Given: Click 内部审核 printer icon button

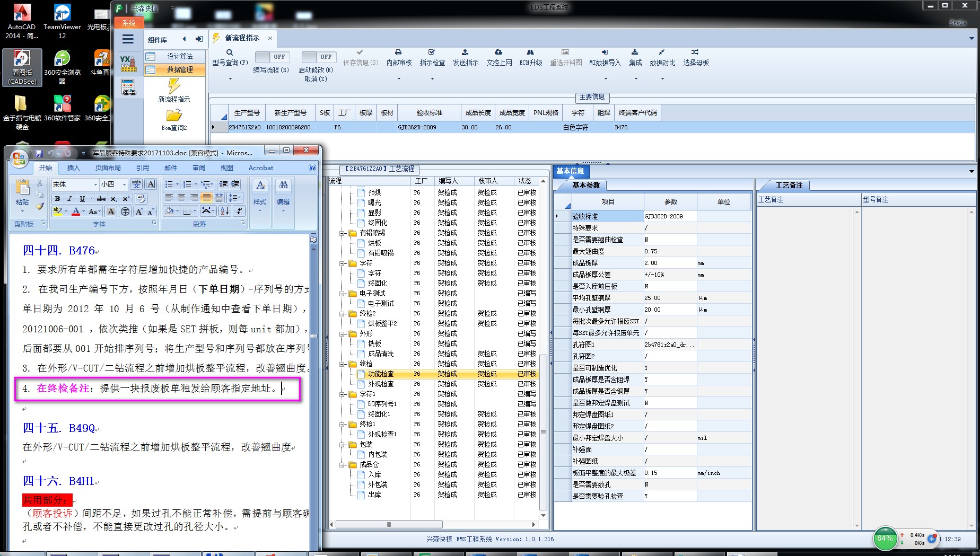Looking at the screenshot, I should coord(399,58).
